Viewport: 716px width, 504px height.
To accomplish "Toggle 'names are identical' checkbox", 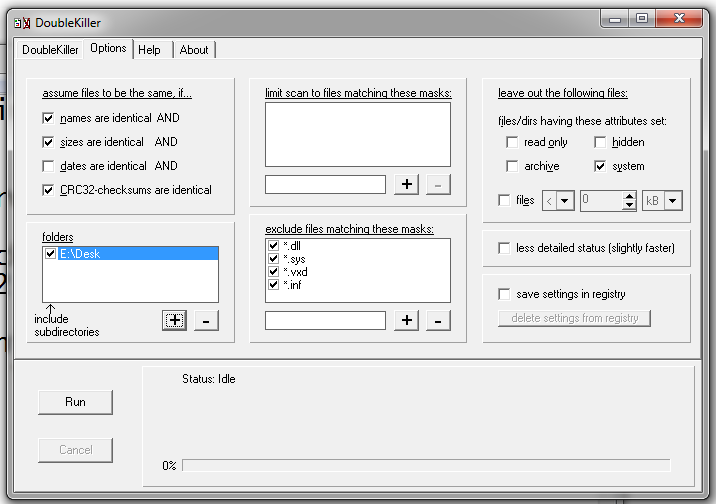I will tap(48, 118).
